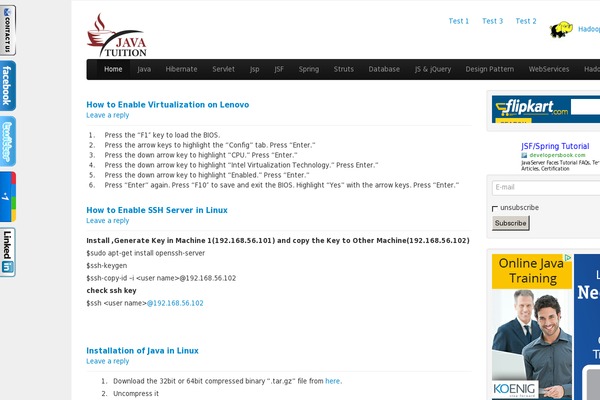
Task: Click the Java Tuition logo
Action: click(x=117, y=35)
